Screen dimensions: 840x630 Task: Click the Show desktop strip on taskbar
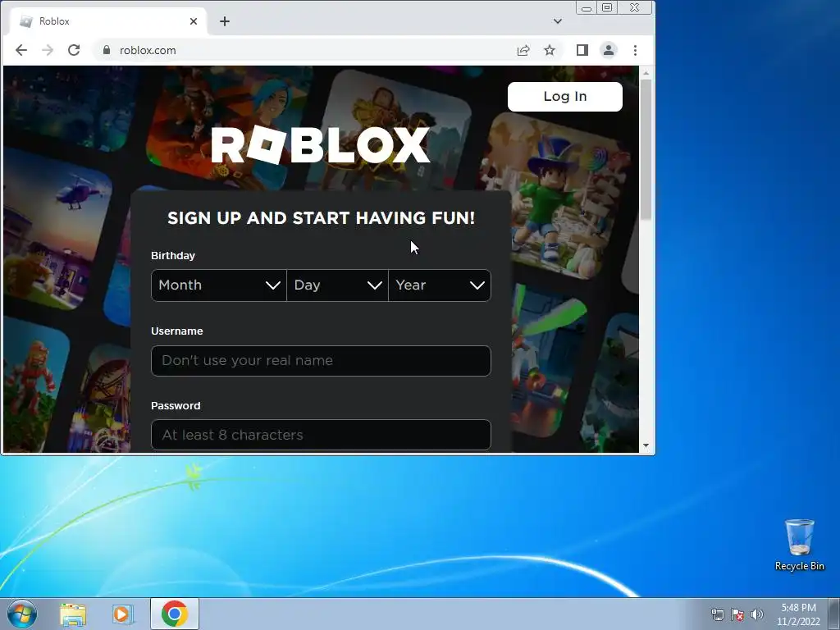point(834,614)
